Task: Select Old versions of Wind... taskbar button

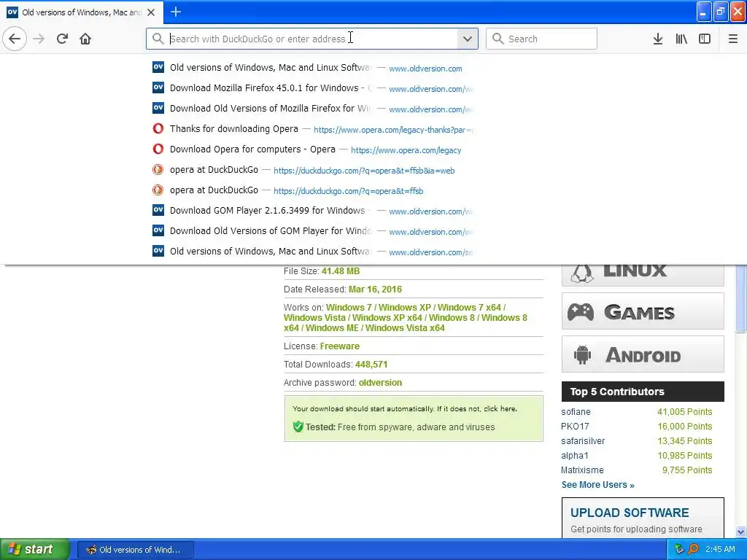Action: point(135,550)
